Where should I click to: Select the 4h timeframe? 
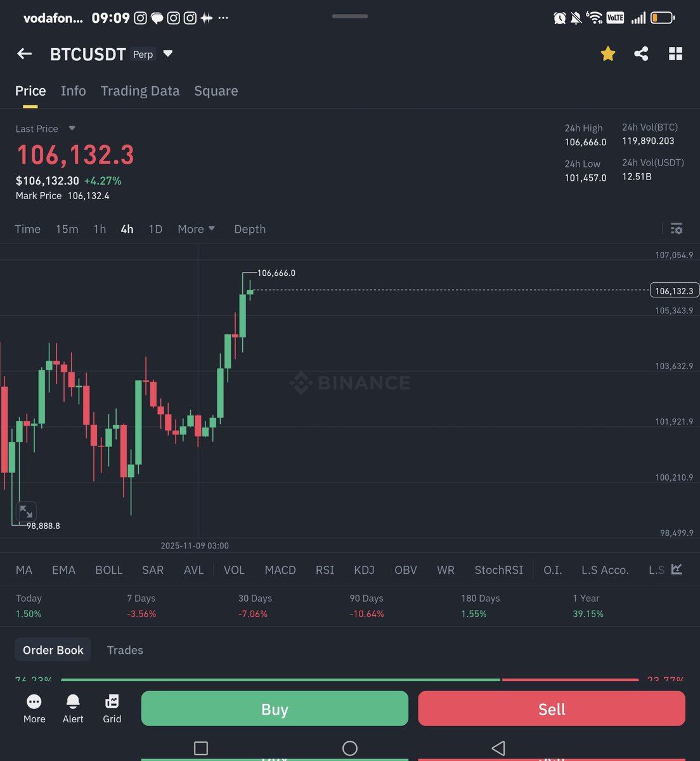[x=127, y=229]
